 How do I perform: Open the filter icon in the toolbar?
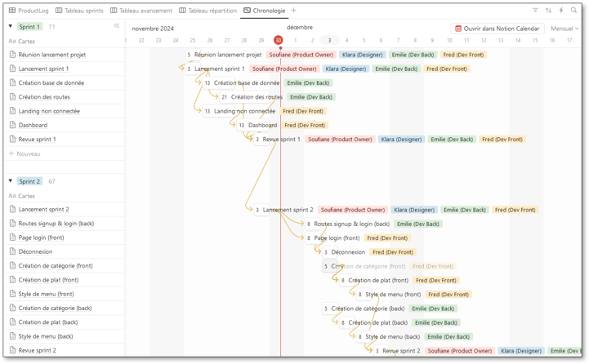coord(535,11)
